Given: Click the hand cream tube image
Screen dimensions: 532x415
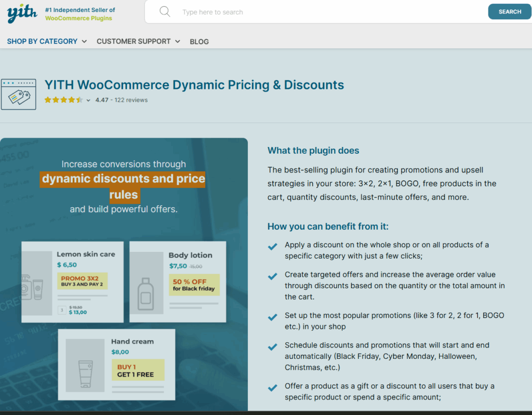Looking at the screenshot, I should 85,365.
